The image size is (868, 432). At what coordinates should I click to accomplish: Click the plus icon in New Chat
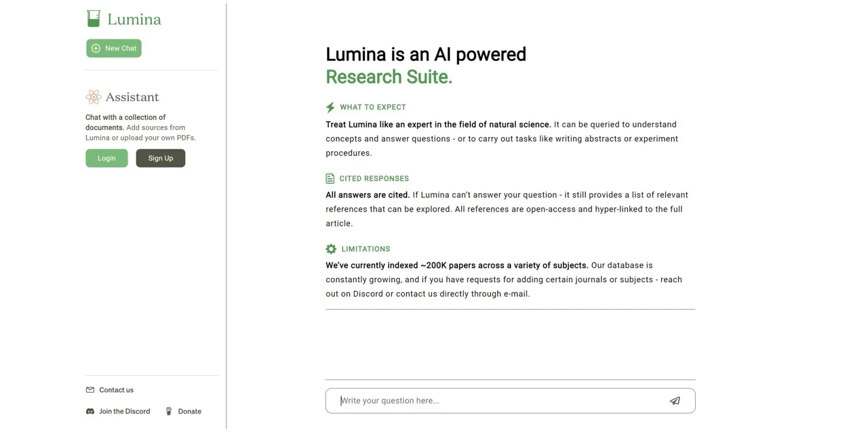point(96,48)
